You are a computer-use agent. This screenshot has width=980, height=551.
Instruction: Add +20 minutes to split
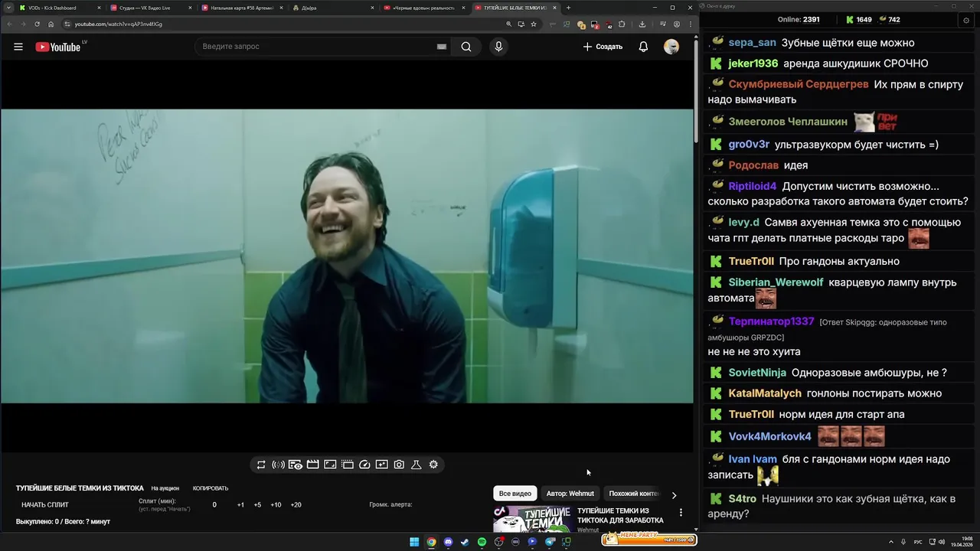(x=296, y=505)
